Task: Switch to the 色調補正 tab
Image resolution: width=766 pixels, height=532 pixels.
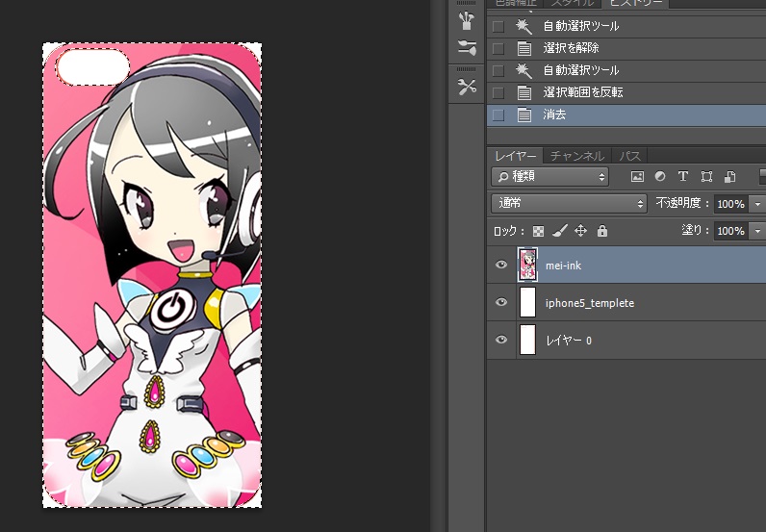Action: point(516,3)
